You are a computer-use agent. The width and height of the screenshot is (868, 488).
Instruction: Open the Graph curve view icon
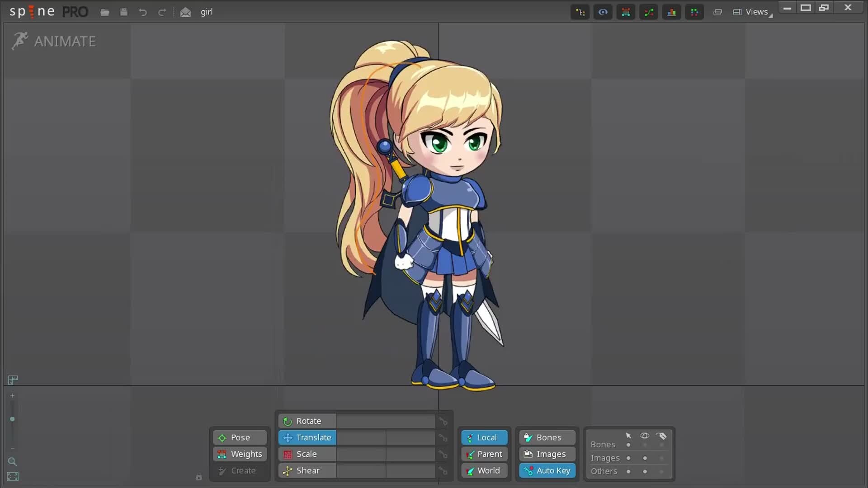point(649,12)
